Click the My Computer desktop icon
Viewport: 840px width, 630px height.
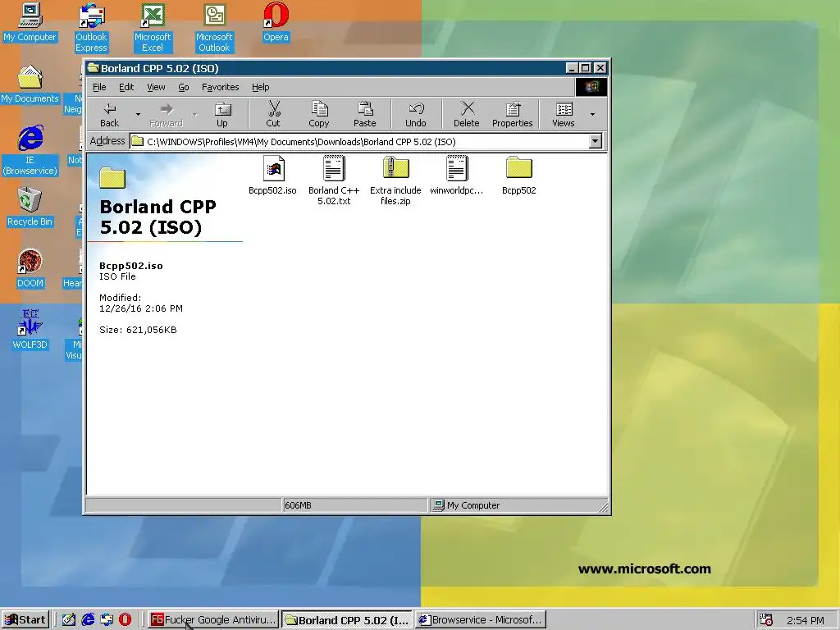tap(30, 22)
